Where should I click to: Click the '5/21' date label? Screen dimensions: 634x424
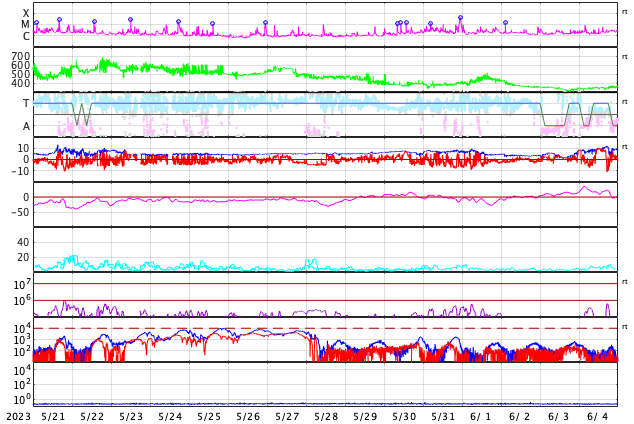point(53,417)
